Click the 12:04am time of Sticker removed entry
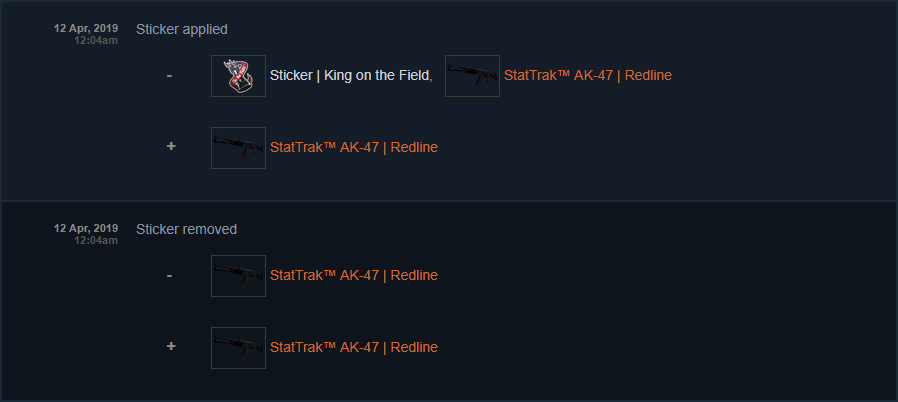 pos(96,241)
